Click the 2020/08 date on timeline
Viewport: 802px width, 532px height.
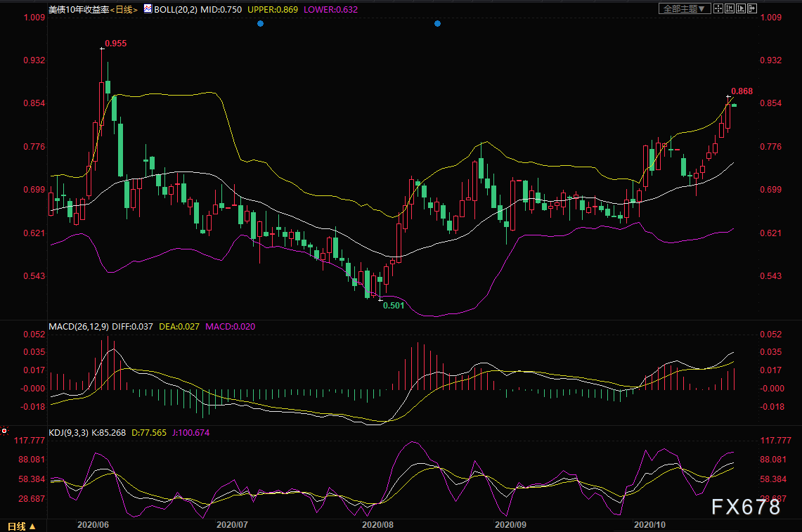(x=377, y=525)
